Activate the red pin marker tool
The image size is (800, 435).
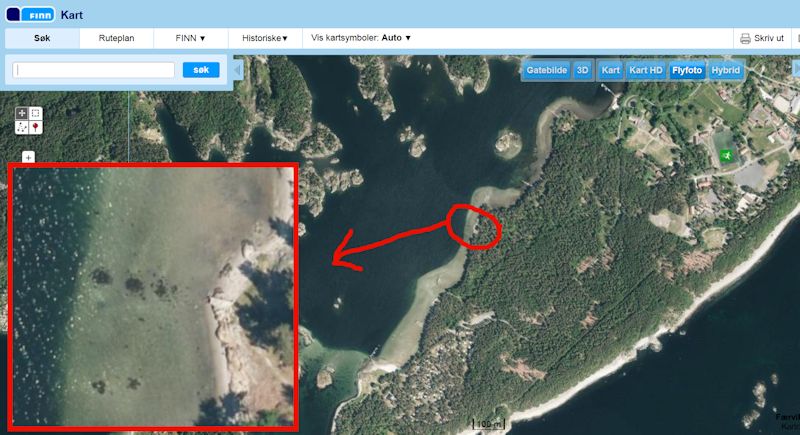point(35,127)
